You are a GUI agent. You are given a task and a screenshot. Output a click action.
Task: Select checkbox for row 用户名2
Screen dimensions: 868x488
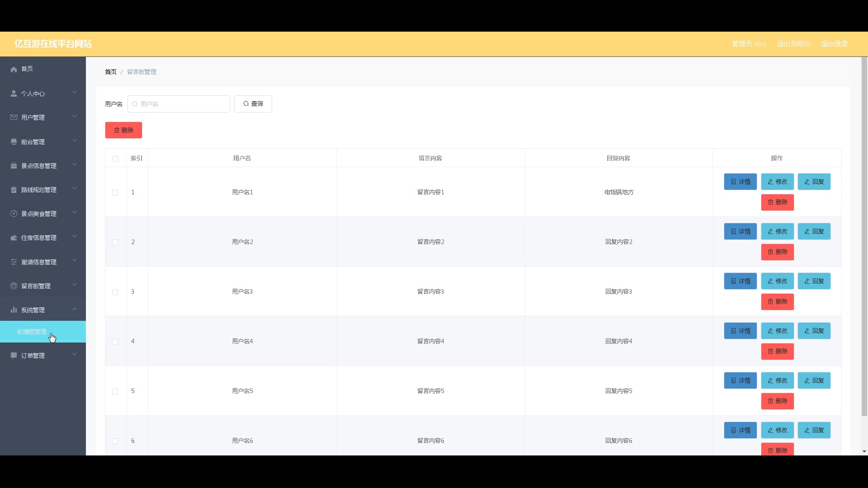[x=115, y=242]
